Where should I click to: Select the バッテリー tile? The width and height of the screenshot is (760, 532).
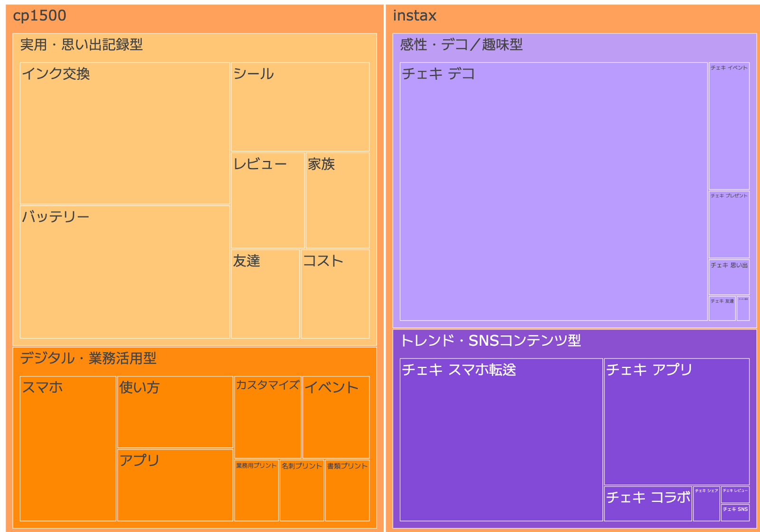click(124, 272)
